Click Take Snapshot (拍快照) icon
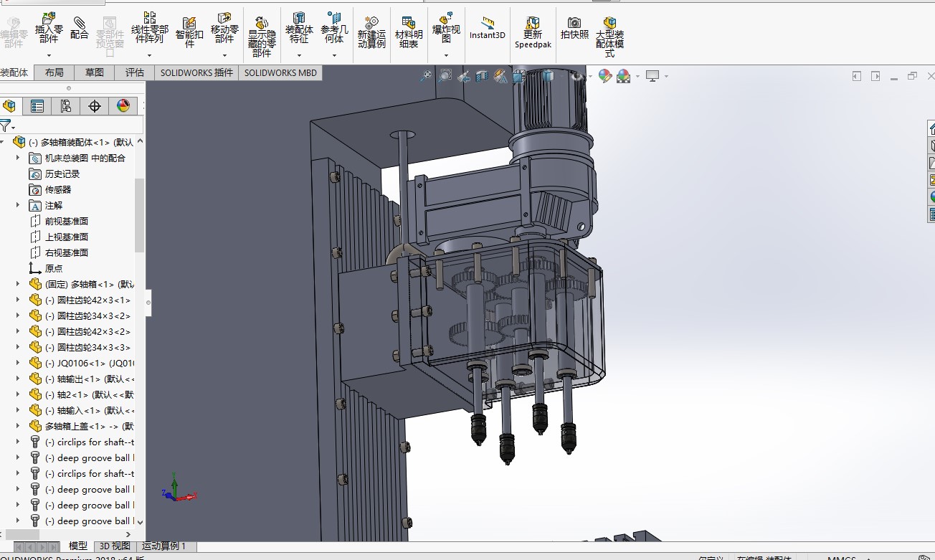The height and width of the screenshot is (560, 935). coord(574,29)
